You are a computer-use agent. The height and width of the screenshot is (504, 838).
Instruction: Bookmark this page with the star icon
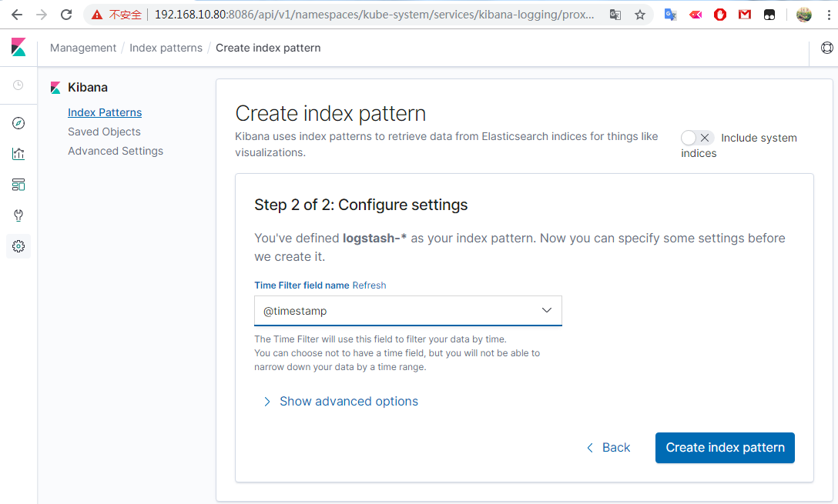pyautogui.click(x=640, y=15)
